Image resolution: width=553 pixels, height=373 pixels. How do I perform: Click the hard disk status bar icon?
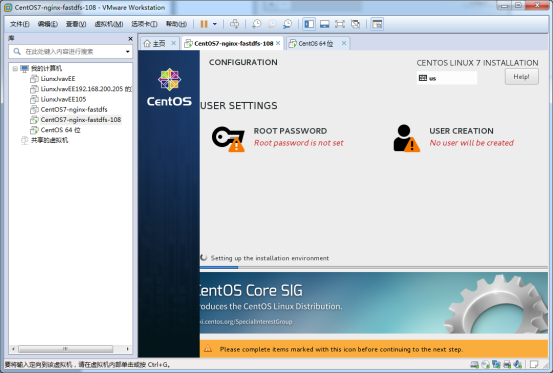[x=475, y=364]
